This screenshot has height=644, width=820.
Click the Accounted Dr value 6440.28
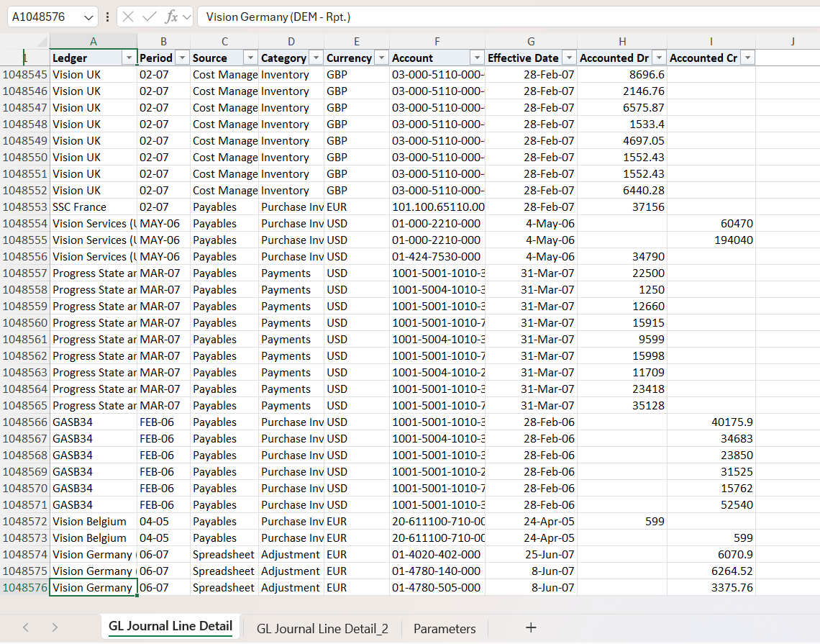pyautogui.click(x=622, y=191)
